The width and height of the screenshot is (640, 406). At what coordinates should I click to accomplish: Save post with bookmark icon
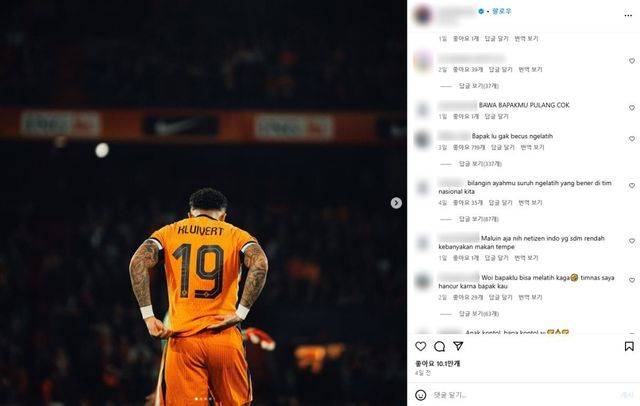coord(629,346)
